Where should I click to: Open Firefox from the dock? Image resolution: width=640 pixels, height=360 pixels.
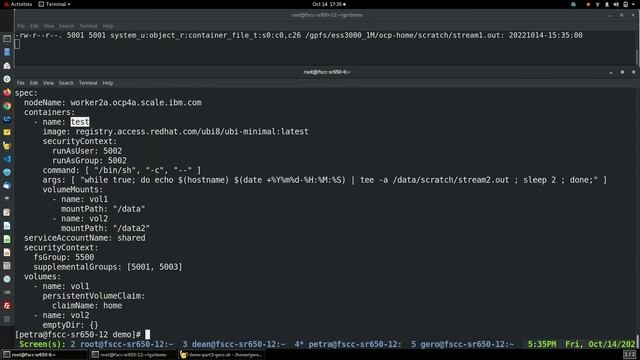click(7, 92)
